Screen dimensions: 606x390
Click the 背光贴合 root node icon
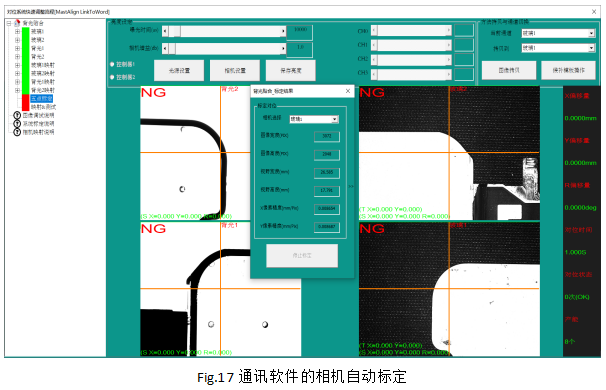(17, 23)
